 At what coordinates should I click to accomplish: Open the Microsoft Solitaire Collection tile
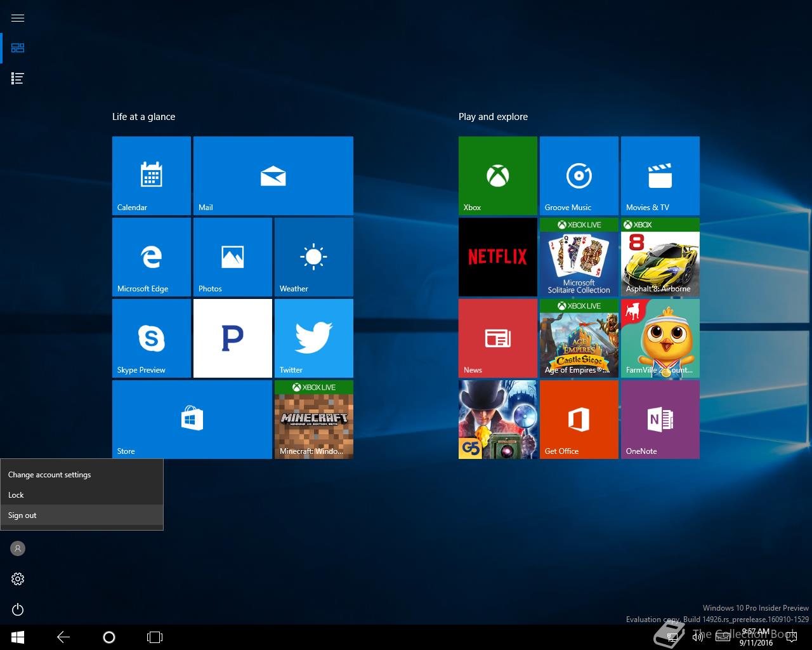(x=579, y=257)
